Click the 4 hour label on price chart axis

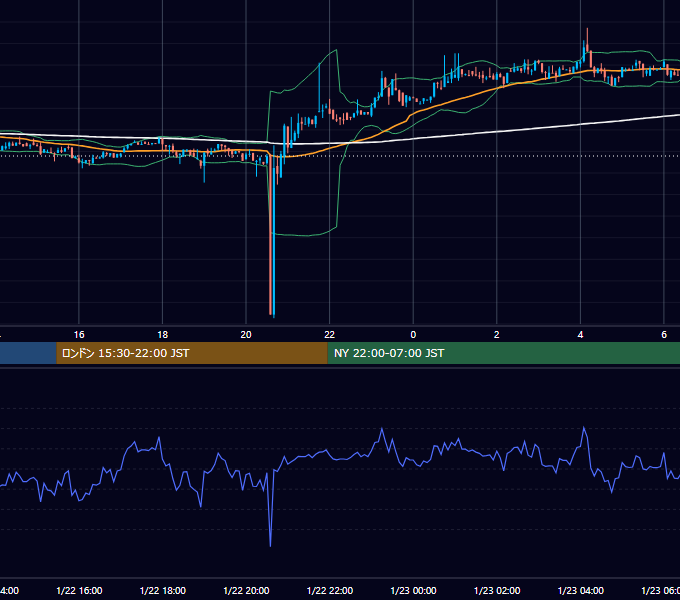point(580,335)
